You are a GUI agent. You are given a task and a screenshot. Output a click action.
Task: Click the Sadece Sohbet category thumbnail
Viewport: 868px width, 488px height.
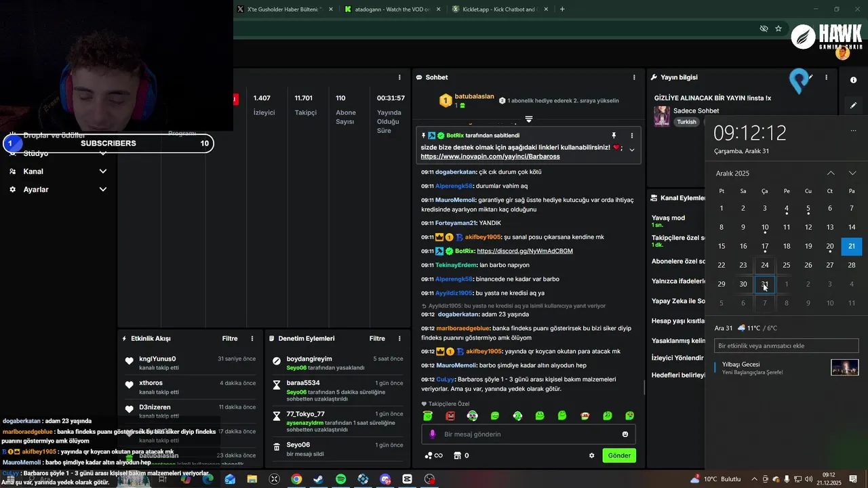coord(662,116)
